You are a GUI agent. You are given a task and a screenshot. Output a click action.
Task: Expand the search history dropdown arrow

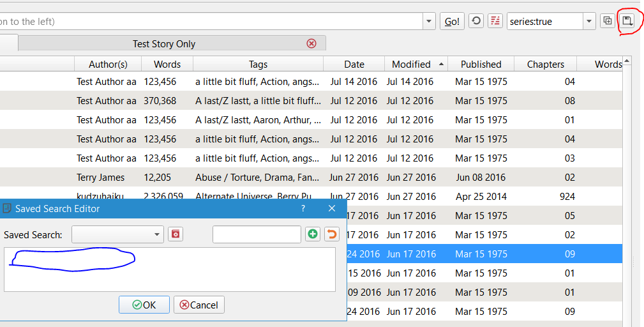click(429, 21)
